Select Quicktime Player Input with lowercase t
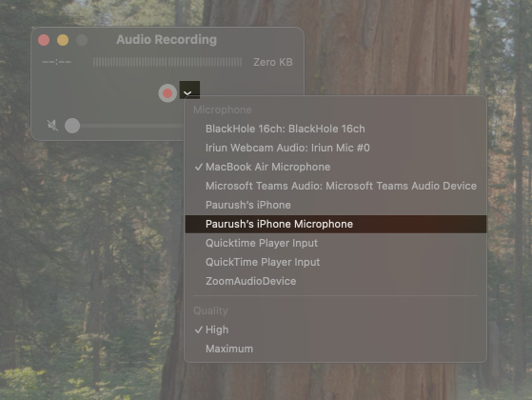The width and height of the screenshot is (532, 400). pyautogui.click(x=336, y=243)
